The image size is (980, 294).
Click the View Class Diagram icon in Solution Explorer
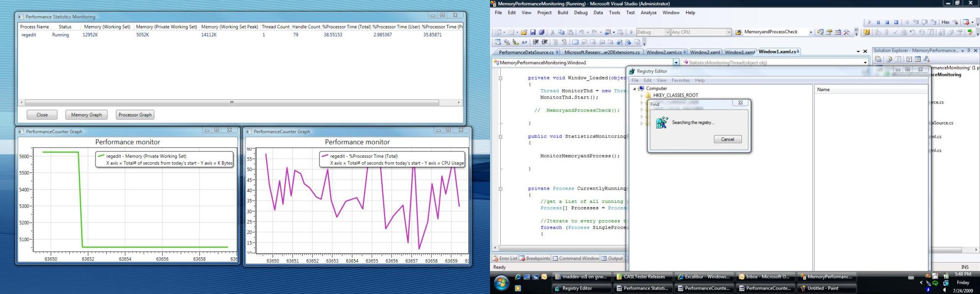point(926,59)
